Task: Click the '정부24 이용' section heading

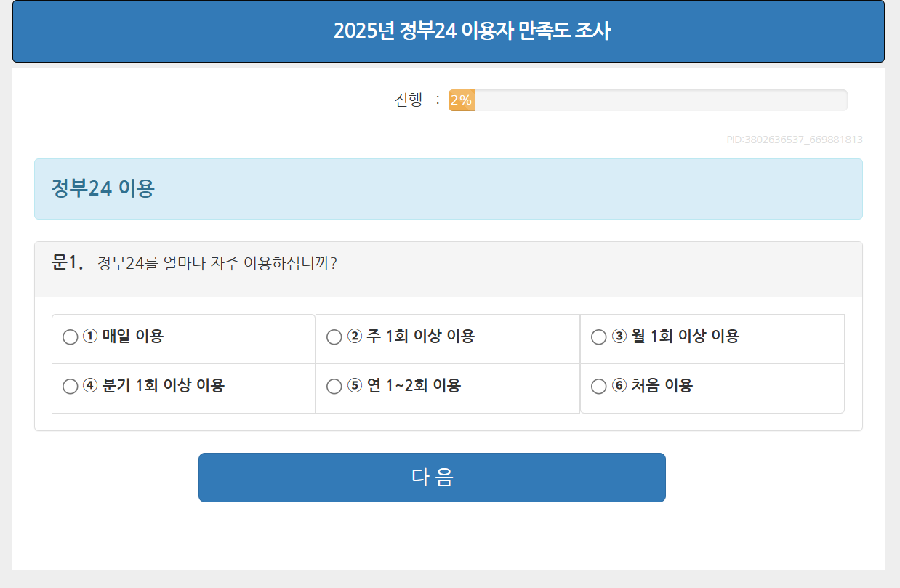Action: (103, 188)
